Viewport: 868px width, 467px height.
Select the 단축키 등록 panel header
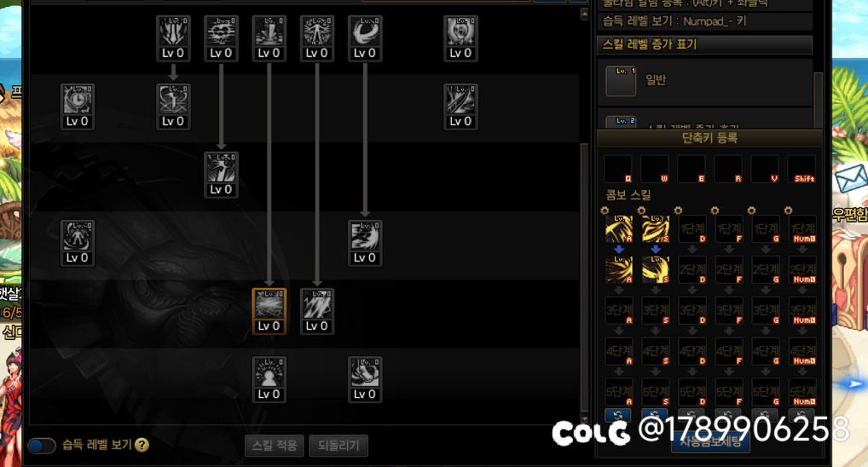pyautogui.click(x=709, y=138)
